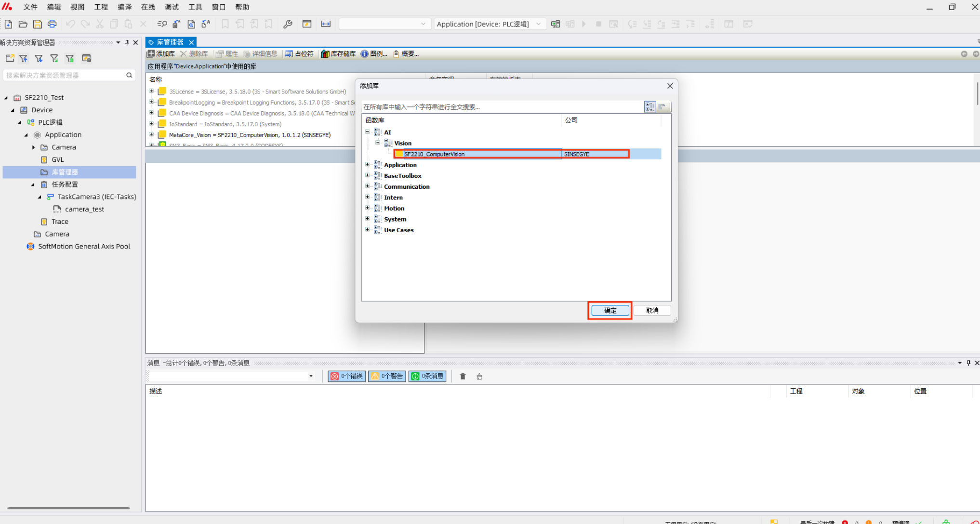Click the wrench options icon in toolbar
Image resolution: width=980 pixels, height=524 pixels.
[x=288, y=24]
